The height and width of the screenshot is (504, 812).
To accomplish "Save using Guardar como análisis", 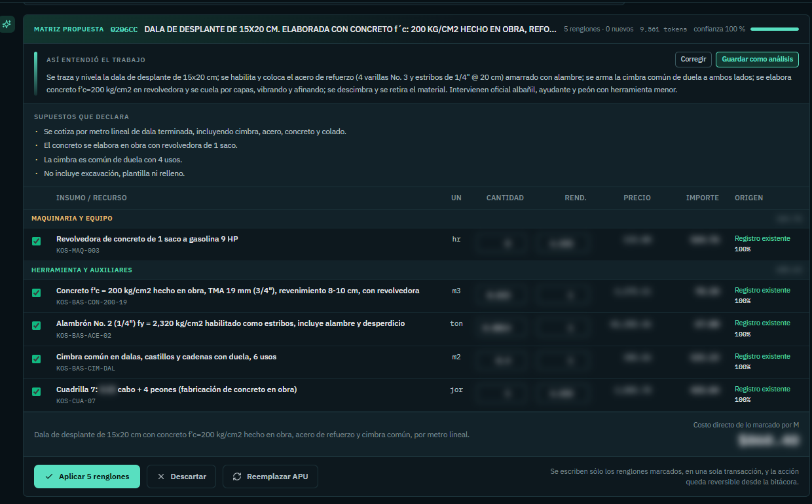I will [x=758, y=60].
